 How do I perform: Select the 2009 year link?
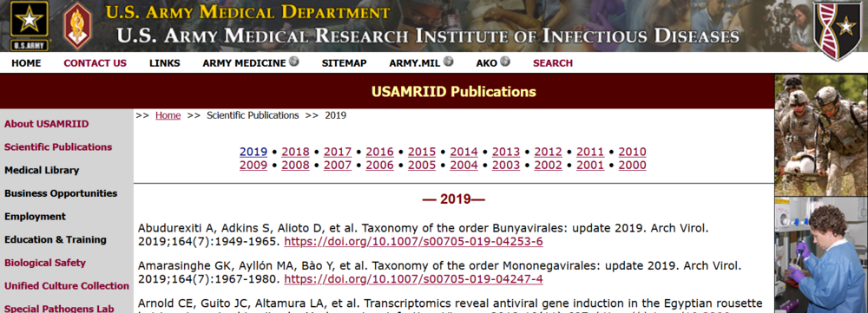coord(253,166)
